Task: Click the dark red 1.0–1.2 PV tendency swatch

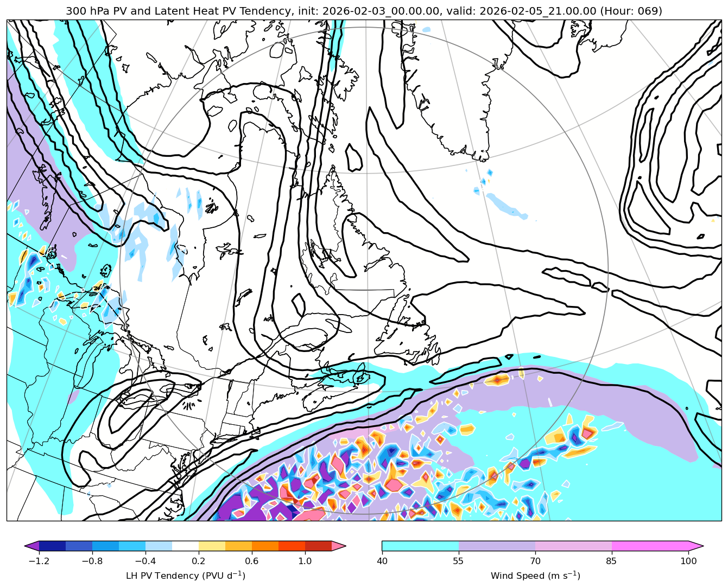Action: click(x=318, y=546)
